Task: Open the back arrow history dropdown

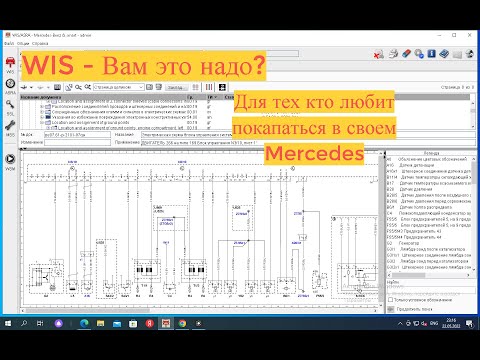Action: click(x=31, y=87)
